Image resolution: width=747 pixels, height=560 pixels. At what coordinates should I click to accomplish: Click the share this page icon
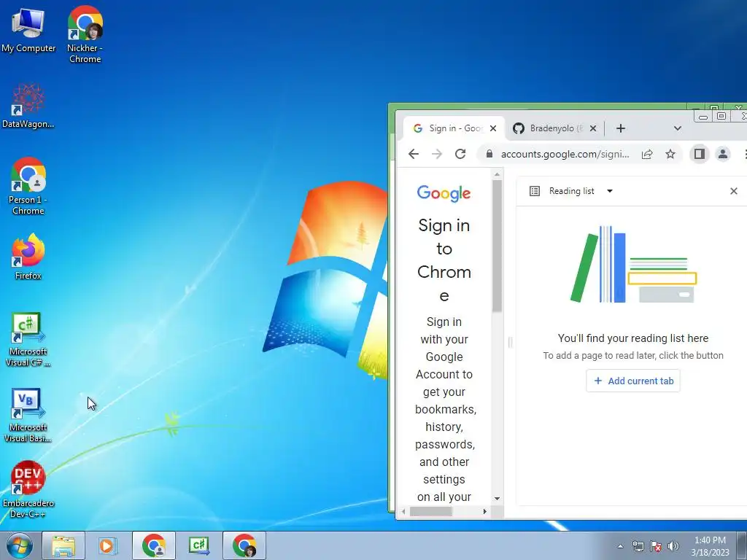pos(647,154)
